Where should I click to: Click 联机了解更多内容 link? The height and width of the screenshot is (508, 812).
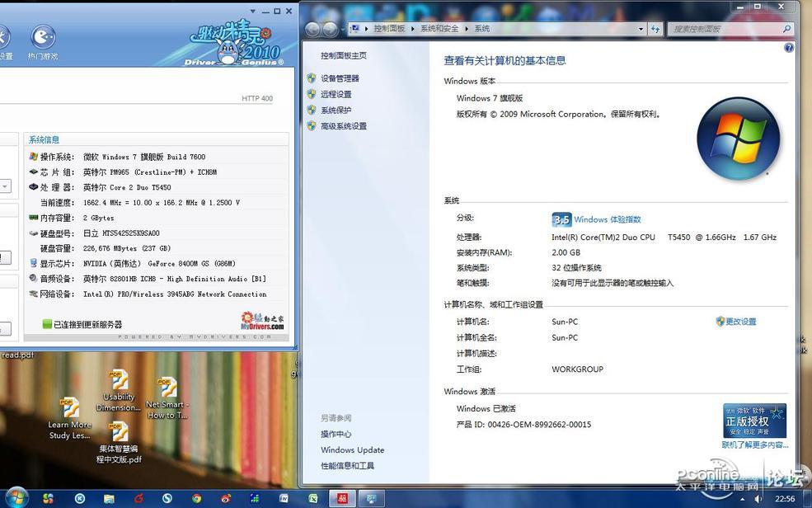[755, 445]
